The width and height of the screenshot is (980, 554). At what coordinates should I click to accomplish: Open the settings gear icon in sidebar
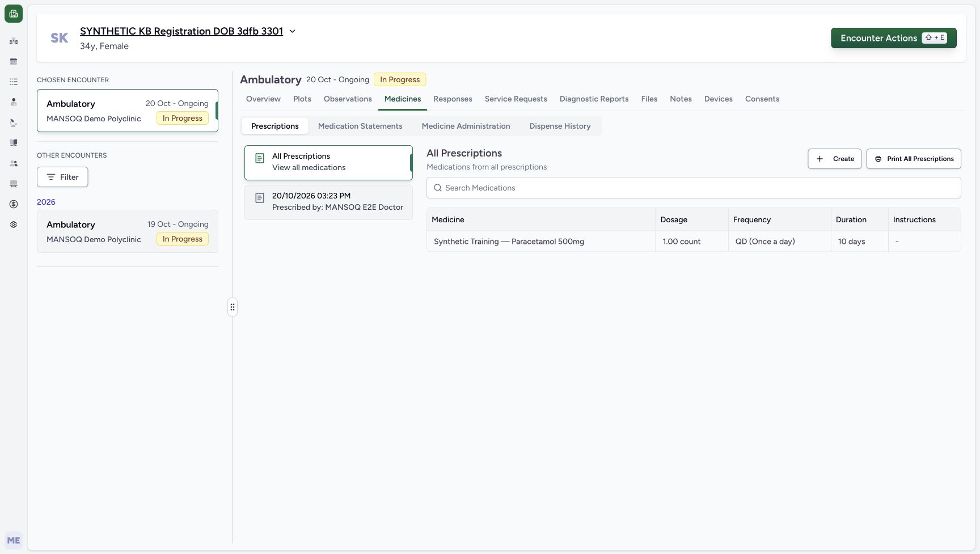click(14, 225)
